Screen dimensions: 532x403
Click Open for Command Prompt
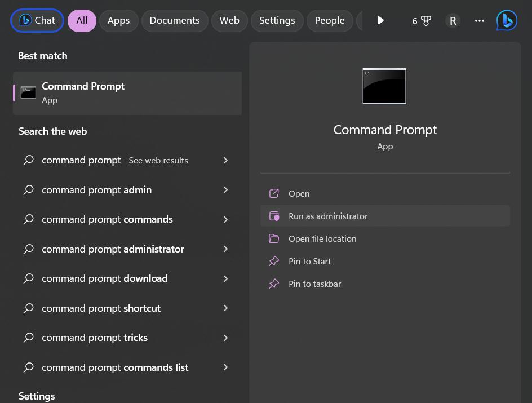299,193
